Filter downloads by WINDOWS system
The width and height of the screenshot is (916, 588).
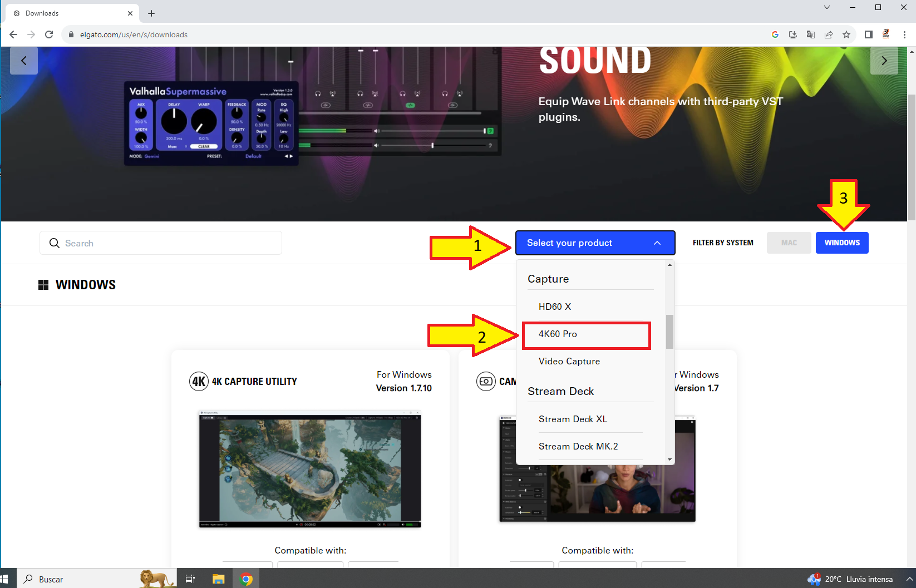tap(841, 243)
